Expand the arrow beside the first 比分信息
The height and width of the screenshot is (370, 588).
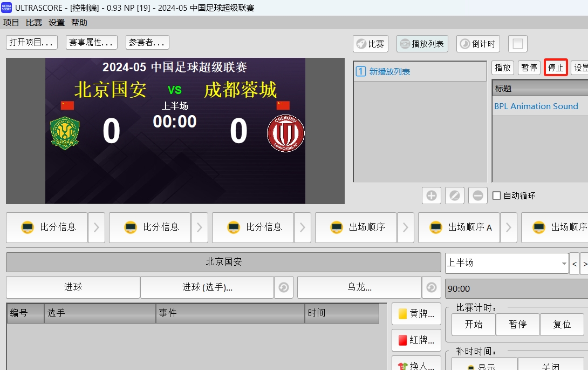97,227
